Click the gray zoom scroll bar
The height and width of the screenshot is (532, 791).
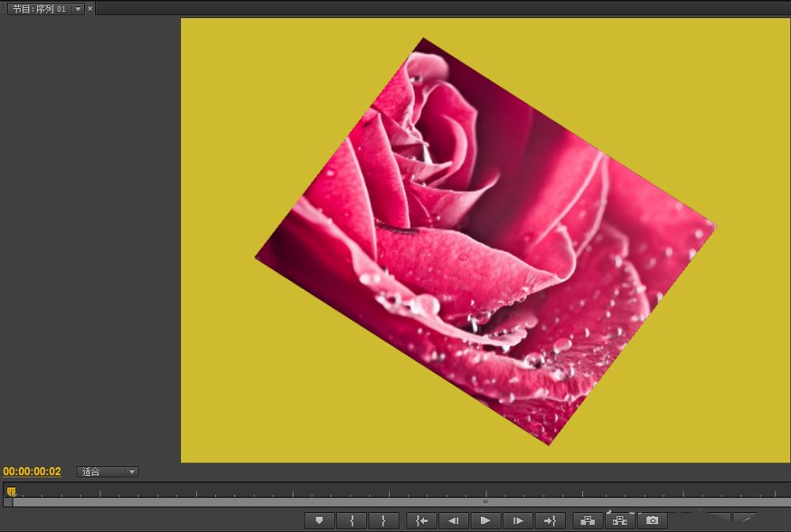(395, 502)
